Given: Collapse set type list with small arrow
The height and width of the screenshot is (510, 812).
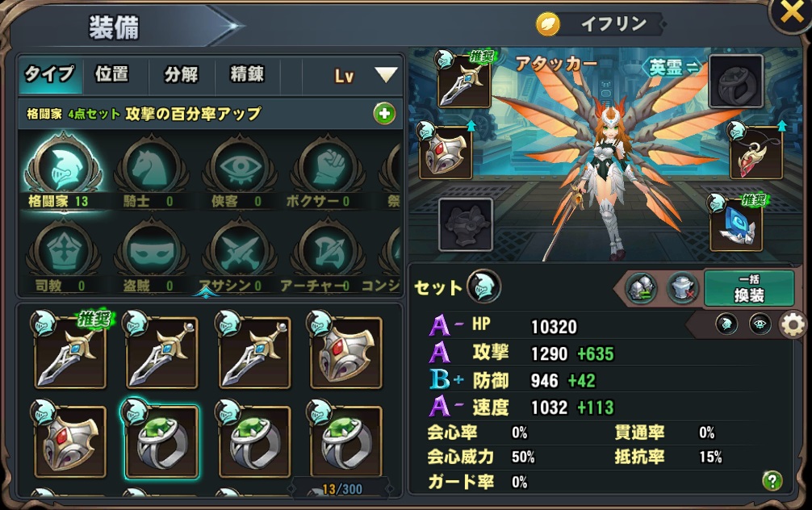Looking at the screenshot, I should pyautogui.click(x=206, y=295).
